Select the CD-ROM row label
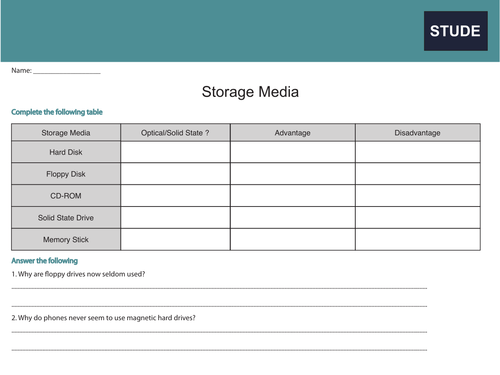 tap(66, 196)
